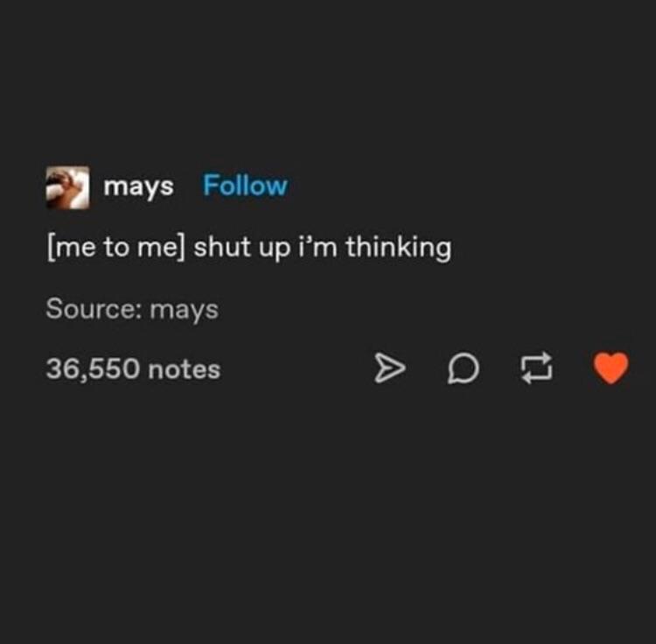The image size is (656, 644).
Task: Reblog the post by mays
Action: pos(535,370)
